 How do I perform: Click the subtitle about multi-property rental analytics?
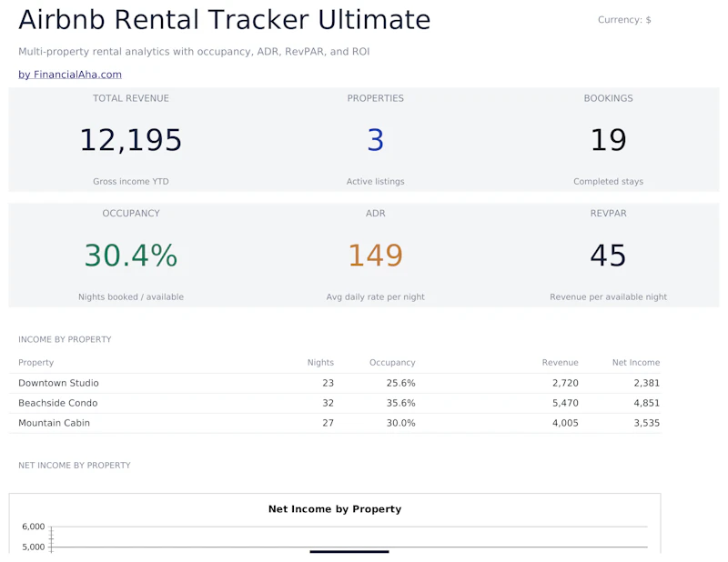click(194, 52)
